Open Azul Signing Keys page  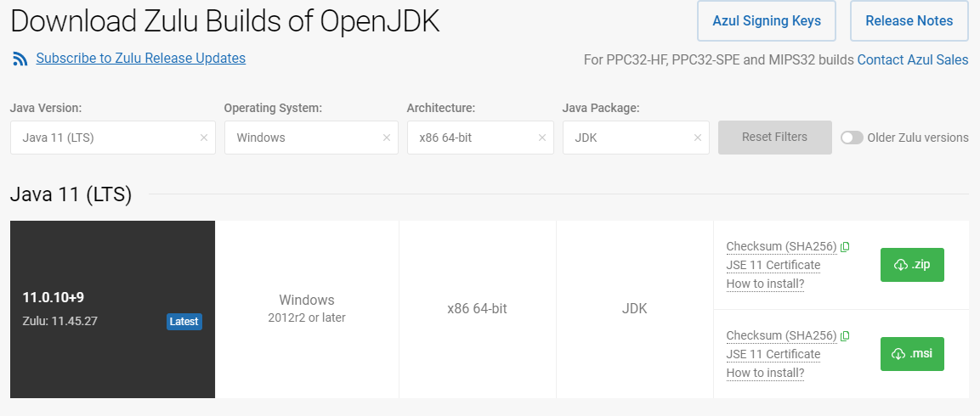[767, 20]
